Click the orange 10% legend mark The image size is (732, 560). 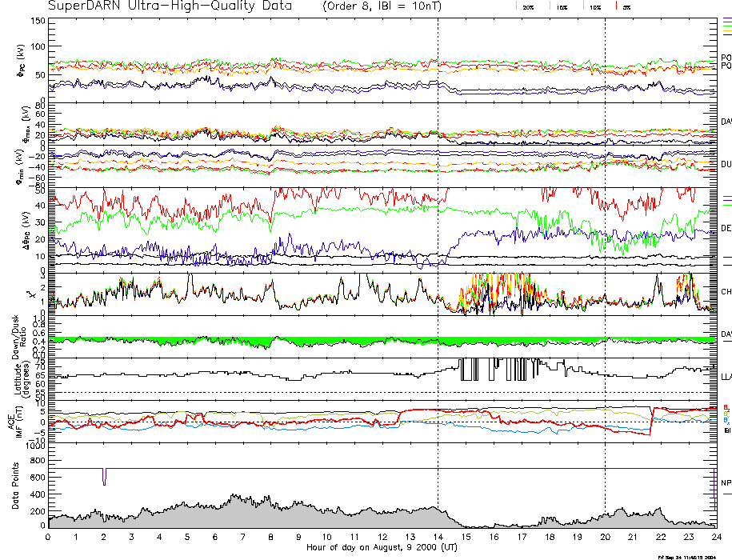click(583, 6)
